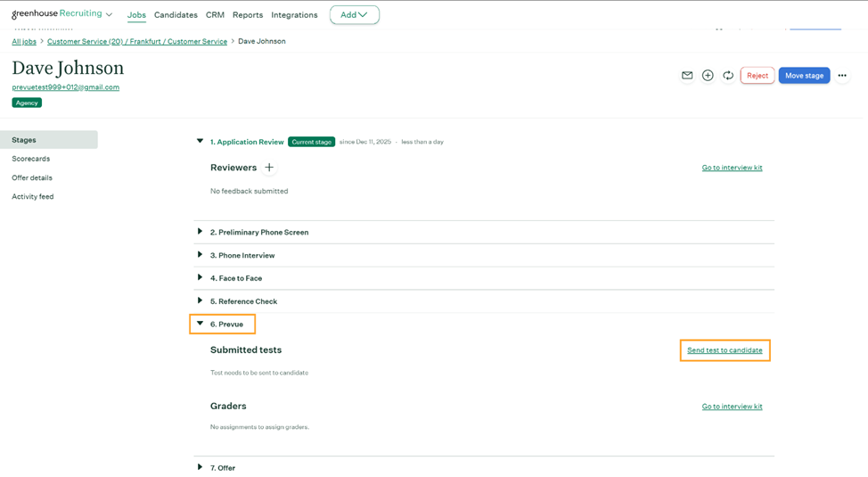Collapse the Prevue stage section
Image resolution: width=868 pixels, height=477 pixels.
point(201,324)
